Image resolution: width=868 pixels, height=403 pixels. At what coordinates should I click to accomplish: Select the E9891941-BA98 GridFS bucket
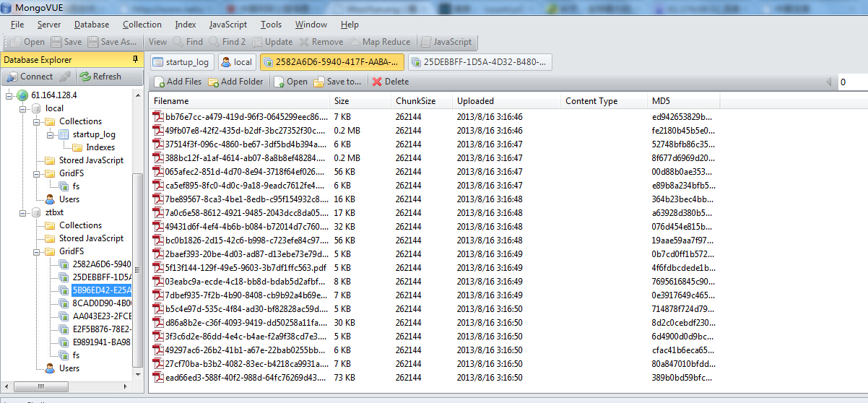[x=101, y=342]
